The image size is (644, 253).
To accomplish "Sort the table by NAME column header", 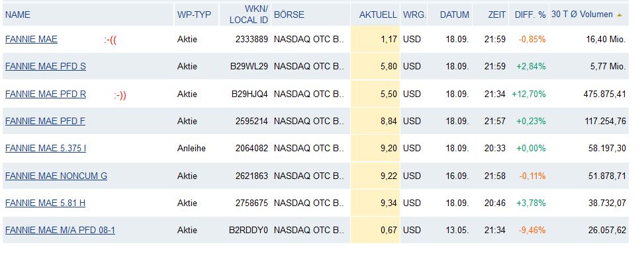I will coord(18,15).
